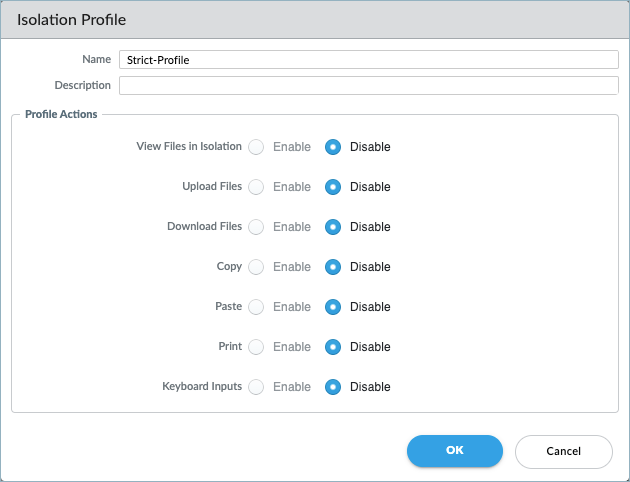This screenshot has width=630, height=482.
Task: Enable the Copy action
Action: 256,267
